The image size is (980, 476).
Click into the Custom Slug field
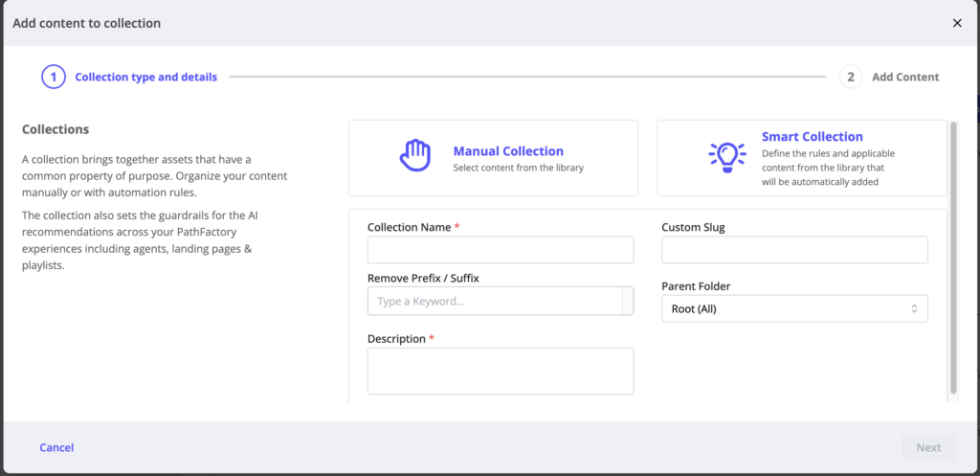pyautogui.click(x=794, y=250)
